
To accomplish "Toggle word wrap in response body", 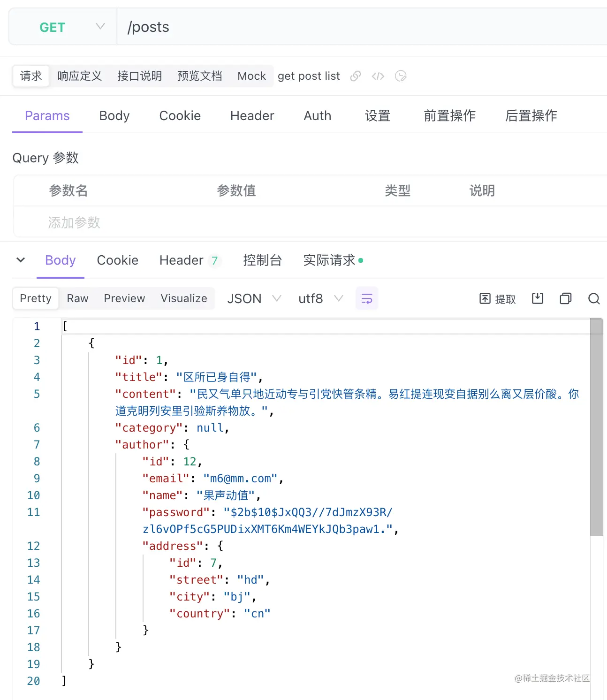I will click(x=367, y=298).
